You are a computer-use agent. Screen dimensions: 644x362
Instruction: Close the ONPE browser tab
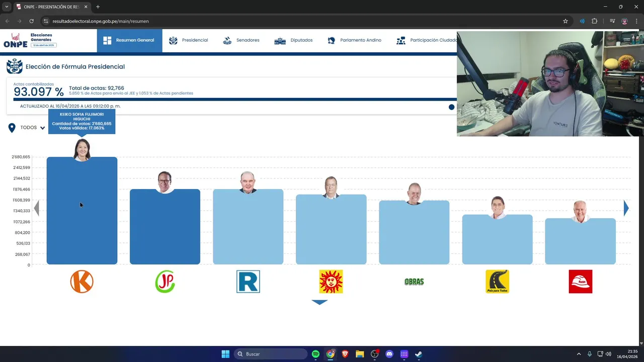(x=86, y=7)
